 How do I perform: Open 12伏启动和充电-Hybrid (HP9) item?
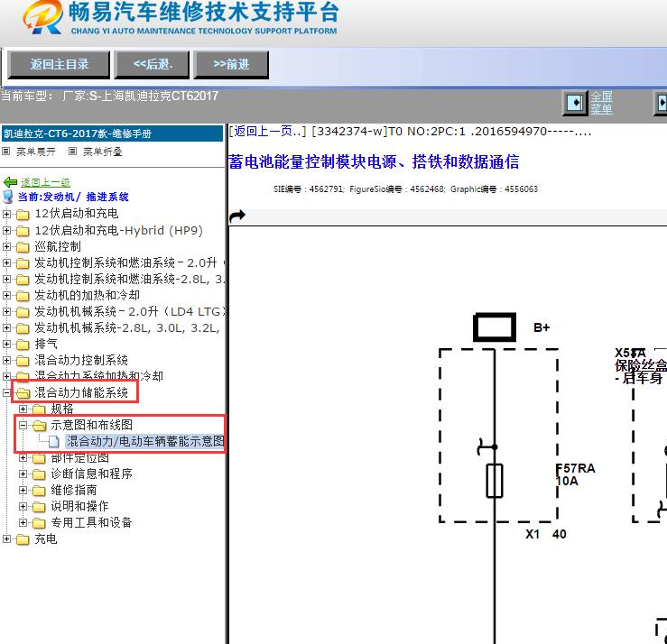(x=118, y=230)
